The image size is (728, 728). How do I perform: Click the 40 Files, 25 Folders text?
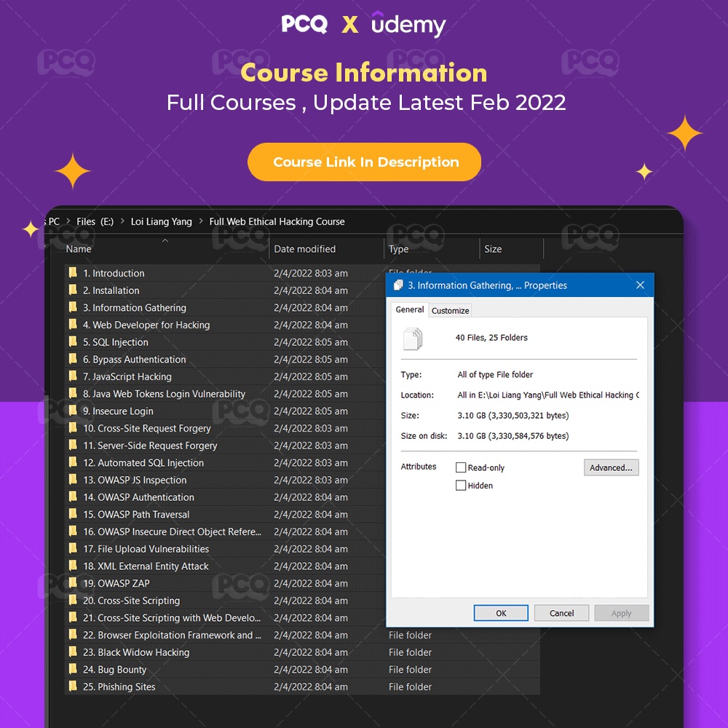coord(491,338)
